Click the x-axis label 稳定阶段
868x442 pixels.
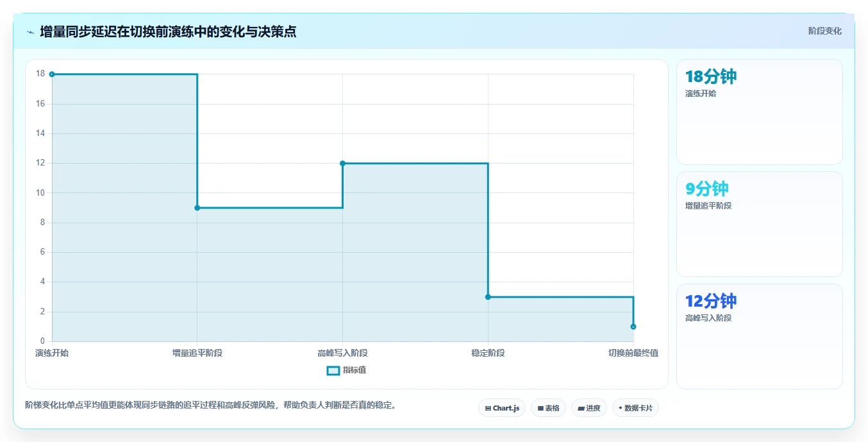pos(488,353)
